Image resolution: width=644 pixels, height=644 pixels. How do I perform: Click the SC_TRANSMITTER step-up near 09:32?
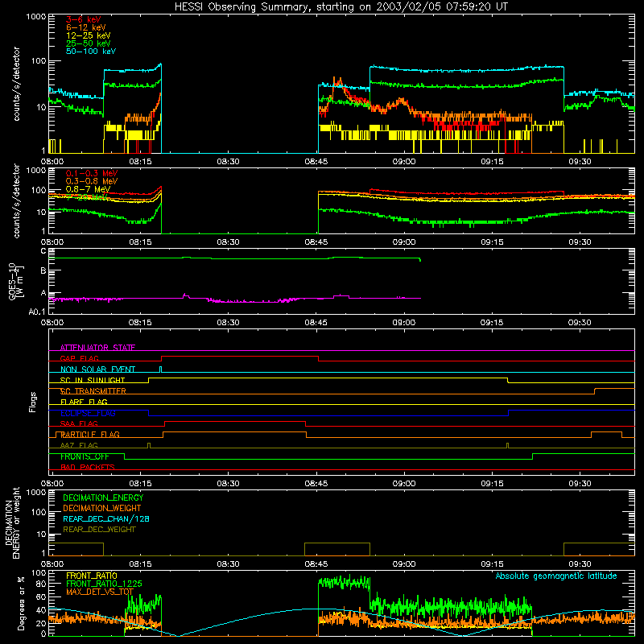[x=595, y=391]
